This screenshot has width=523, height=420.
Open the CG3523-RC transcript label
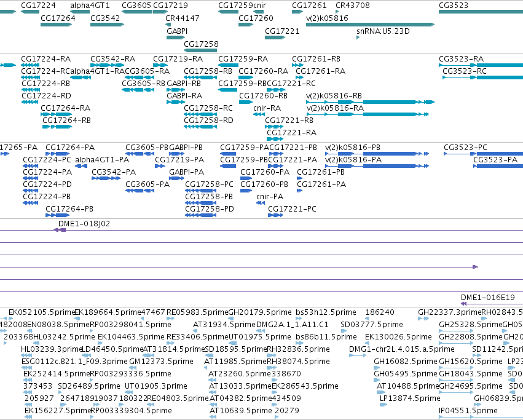465,71
